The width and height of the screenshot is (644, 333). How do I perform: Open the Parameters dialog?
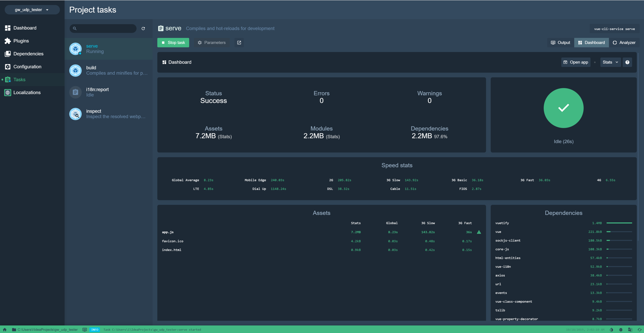211,43
